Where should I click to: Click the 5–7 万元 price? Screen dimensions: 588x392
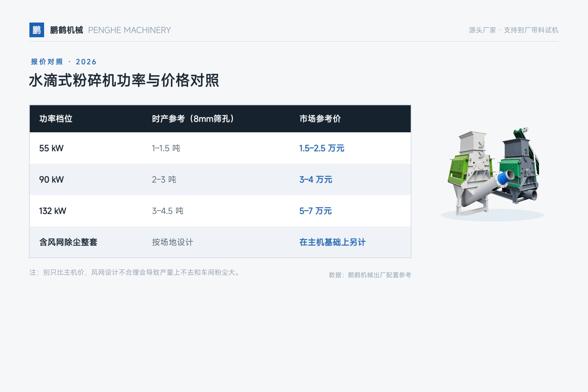pos(316,211)
